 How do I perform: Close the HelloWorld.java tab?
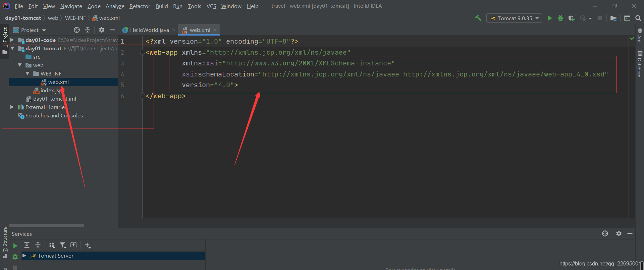coord(174,30)
